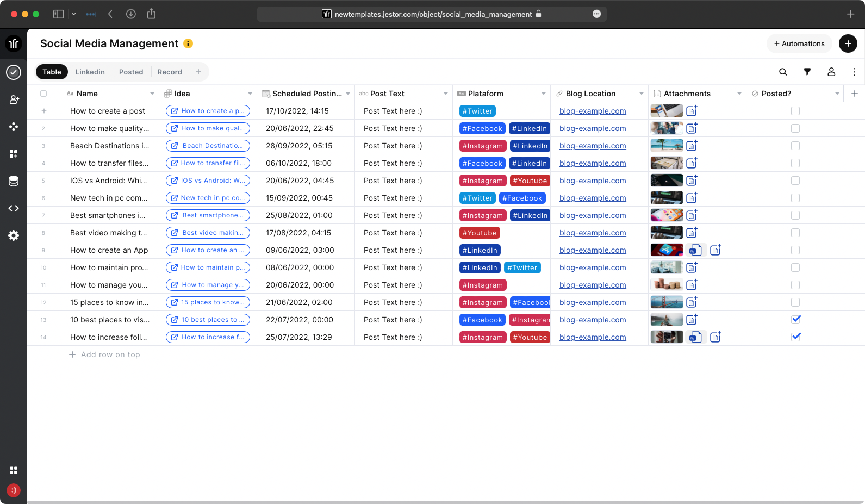Open the tasks checkmark icon in sidebar
Viewport: 865px width, 504px height.
point(14,72)
